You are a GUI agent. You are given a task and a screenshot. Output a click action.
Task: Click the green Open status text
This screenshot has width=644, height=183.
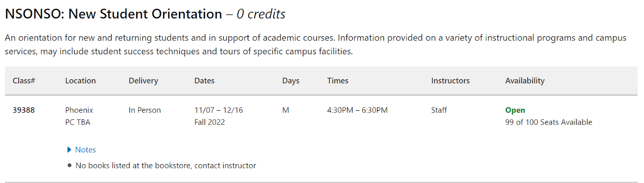(x=515, y=110)
